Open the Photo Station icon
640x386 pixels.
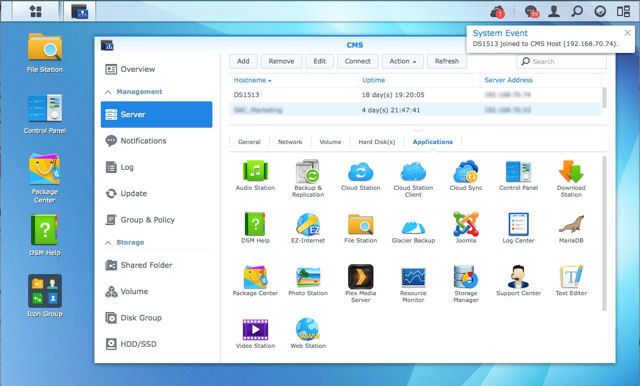tap(308, 277)
